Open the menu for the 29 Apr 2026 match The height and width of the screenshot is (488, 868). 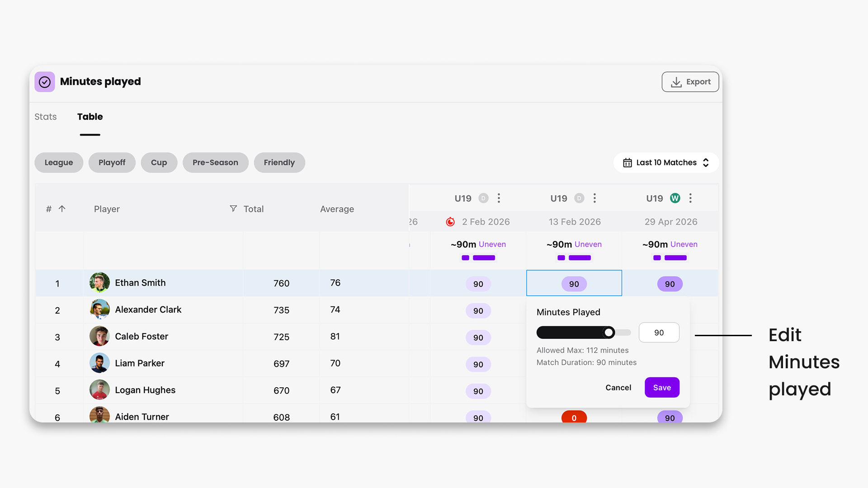[691, 198]
